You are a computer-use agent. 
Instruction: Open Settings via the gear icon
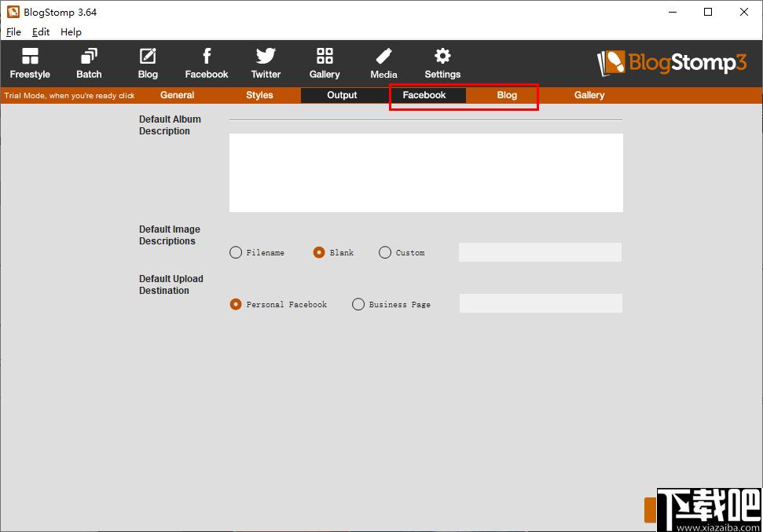pyautogui.click(x=442, y=64)
